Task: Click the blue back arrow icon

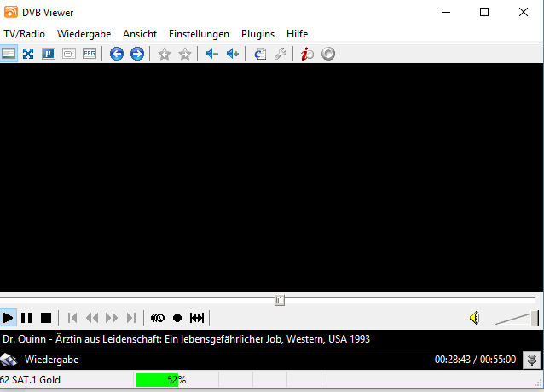Action: (x=117, y=54)
